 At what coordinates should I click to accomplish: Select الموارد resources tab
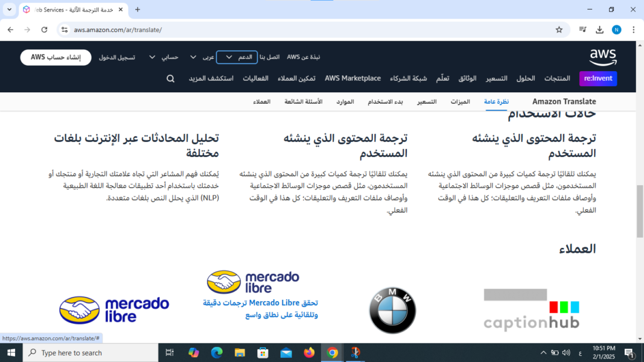(x=345, y=102)
